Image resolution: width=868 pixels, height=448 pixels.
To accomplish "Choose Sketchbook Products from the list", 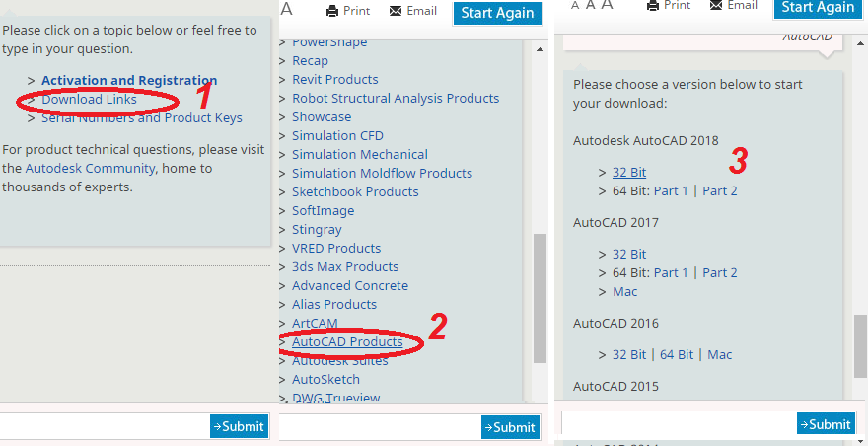I will point(355,192).
